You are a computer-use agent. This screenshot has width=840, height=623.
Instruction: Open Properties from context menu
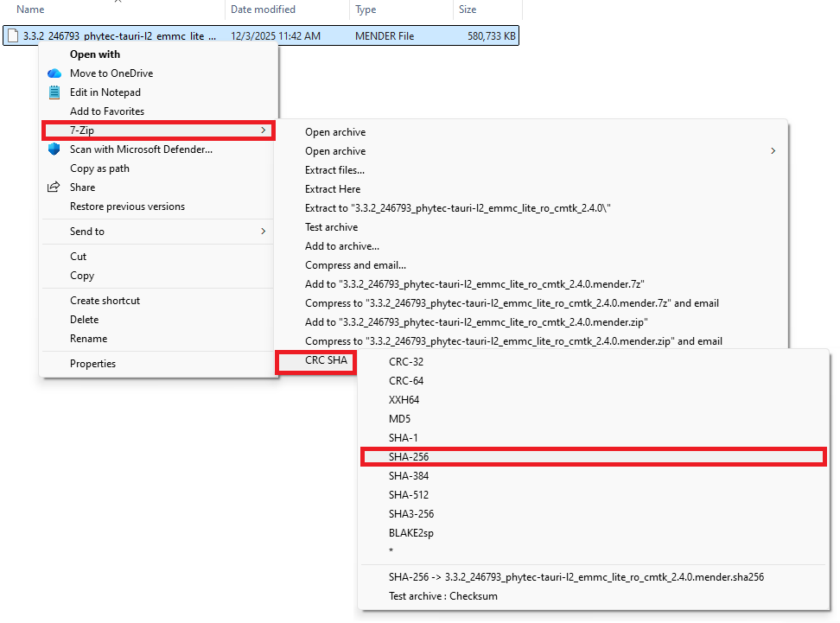point(92,364)
